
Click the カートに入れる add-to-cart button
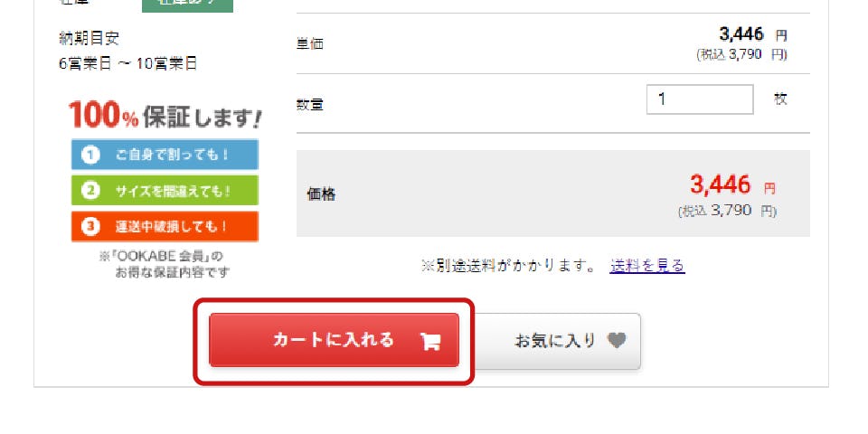coord(334,340)
